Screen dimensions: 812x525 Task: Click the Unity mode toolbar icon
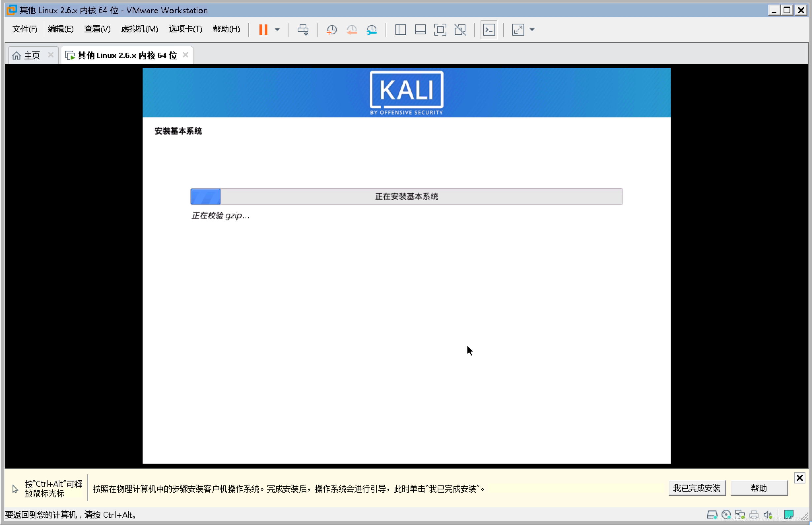[460, 30]
